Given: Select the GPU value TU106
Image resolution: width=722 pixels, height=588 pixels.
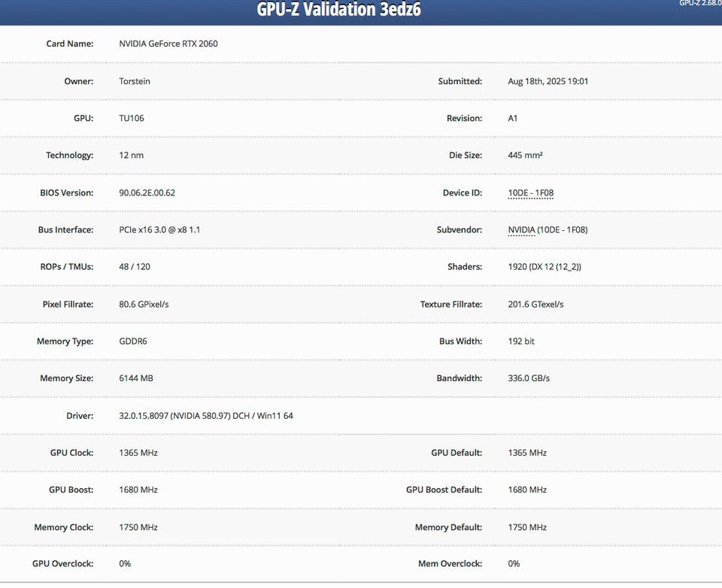Looking at the screenshot, I should [131, 118].
